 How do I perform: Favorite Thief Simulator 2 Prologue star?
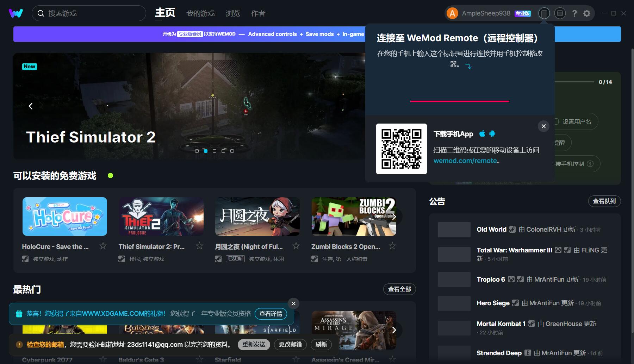[x=199, y=246]
